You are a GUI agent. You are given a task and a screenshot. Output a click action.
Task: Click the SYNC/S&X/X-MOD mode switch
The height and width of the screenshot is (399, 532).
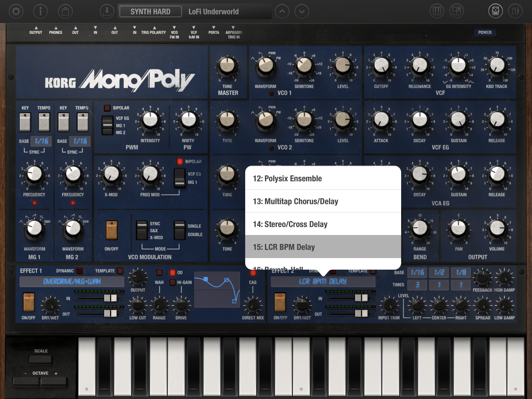[142, 230]
